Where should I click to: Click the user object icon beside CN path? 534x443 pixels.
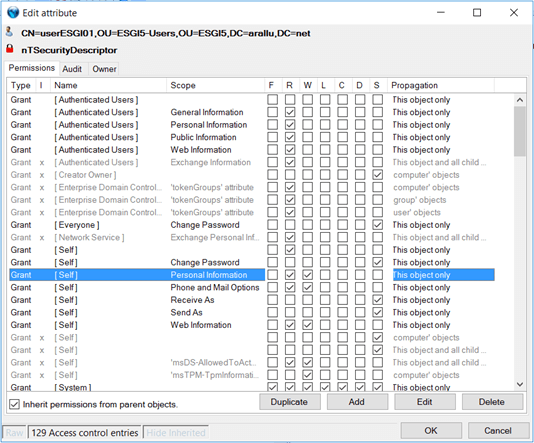(10, 32)
